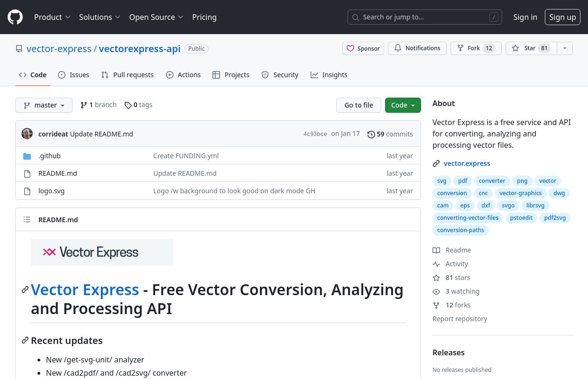Switch to the Insights tab
This screenshot has height=379, width=588.
(x=329, y=75)
